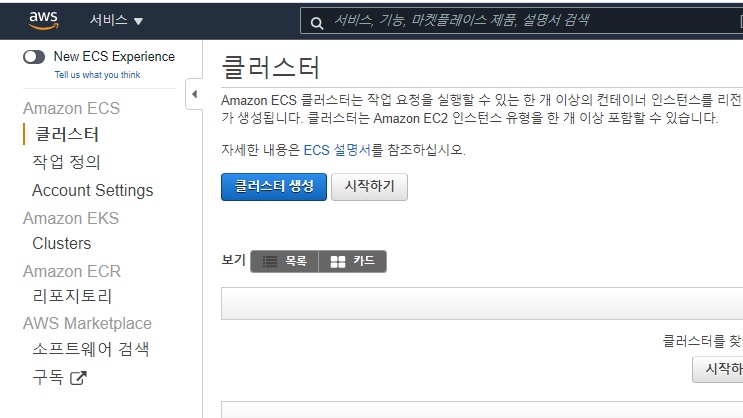
Task: Click the 클러스터 page title
Action: pos(271,67)
